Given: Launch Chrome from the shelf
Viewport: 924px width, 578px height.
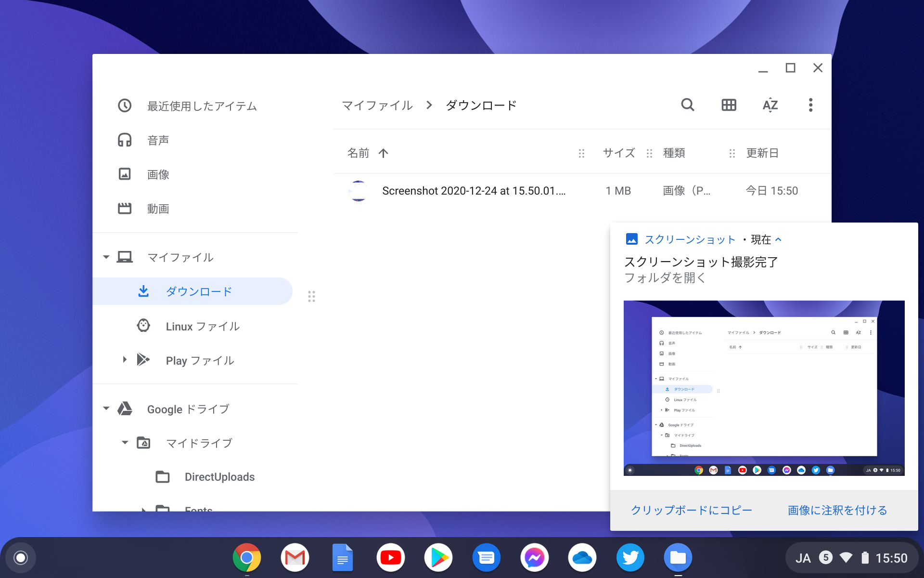Looking at the screenshot, I should pyautogui.click(x=246, y=557).
